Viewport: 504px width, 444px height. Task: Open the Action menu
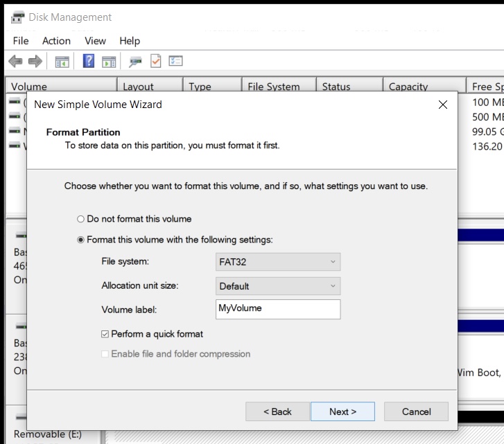click(56, 41)
